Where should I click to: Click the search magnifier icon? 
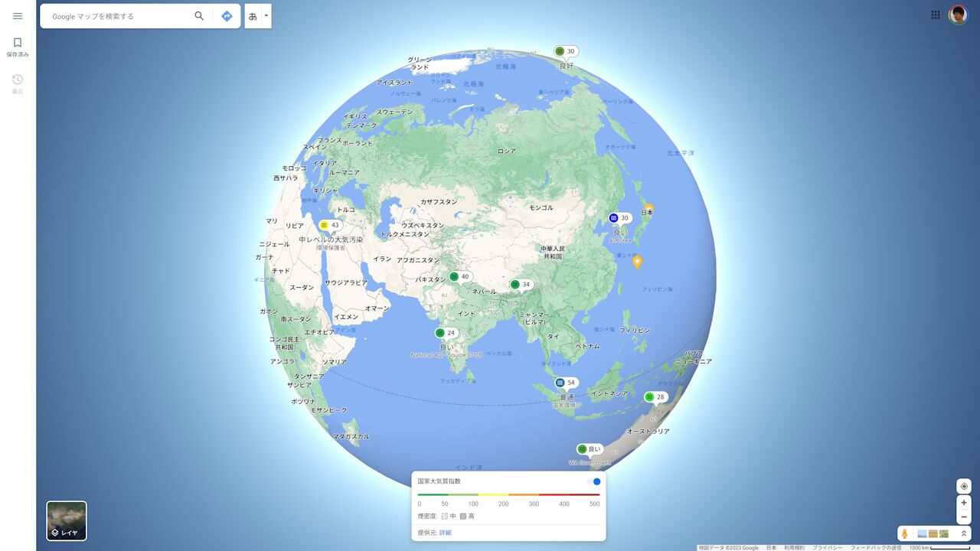tap(198, 15)
